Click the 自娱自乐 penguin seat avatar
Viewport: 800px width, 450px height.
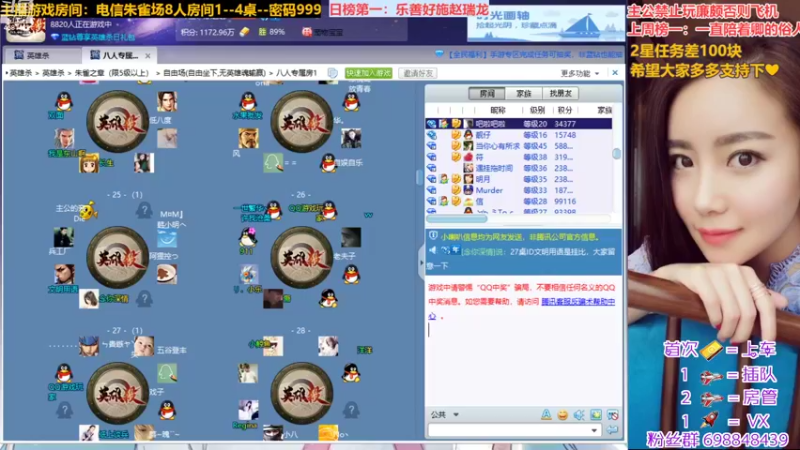[x=328, y=163]
